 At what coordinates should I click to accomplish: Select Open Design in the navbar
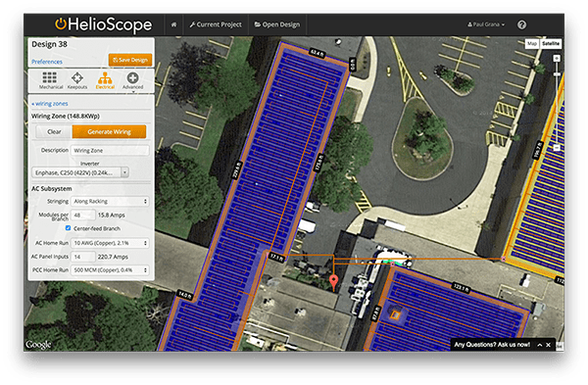point(277,24)
